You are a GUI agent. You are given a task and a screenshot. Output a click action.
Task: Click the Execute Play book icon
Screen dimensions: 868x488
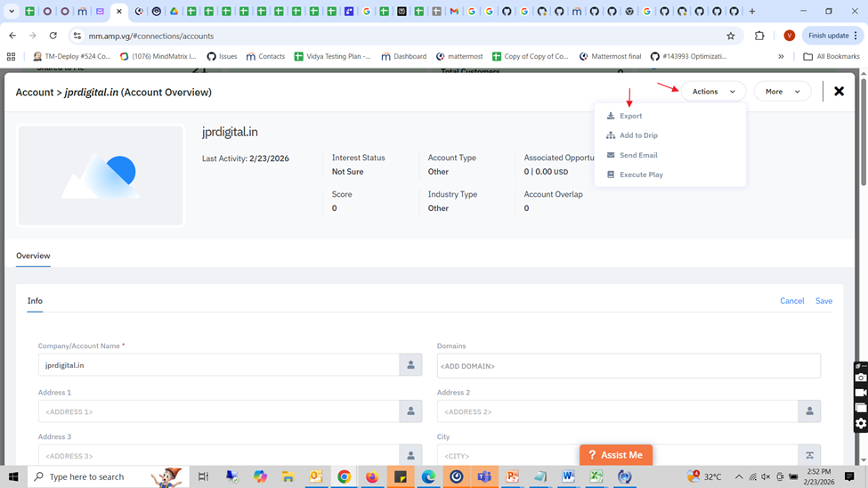[x=611, y=175]
